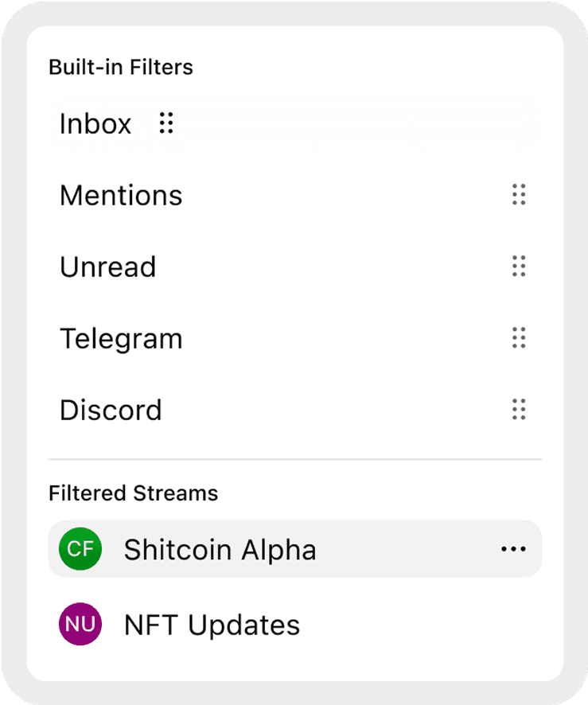Click the divider line above Filtered Streams

pos(294,459)
